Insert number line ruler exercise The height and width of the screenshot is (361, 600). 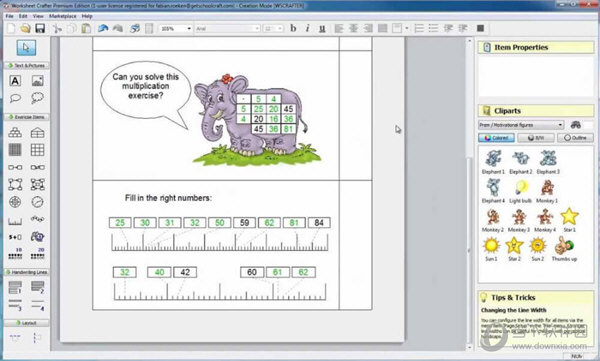coord(15,221)
